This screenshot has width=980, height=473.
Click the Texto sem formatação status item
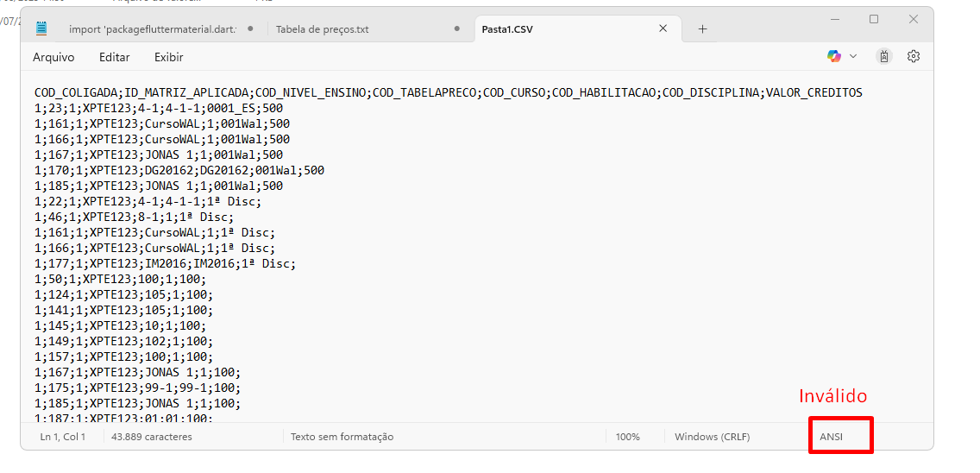[342, 437]
